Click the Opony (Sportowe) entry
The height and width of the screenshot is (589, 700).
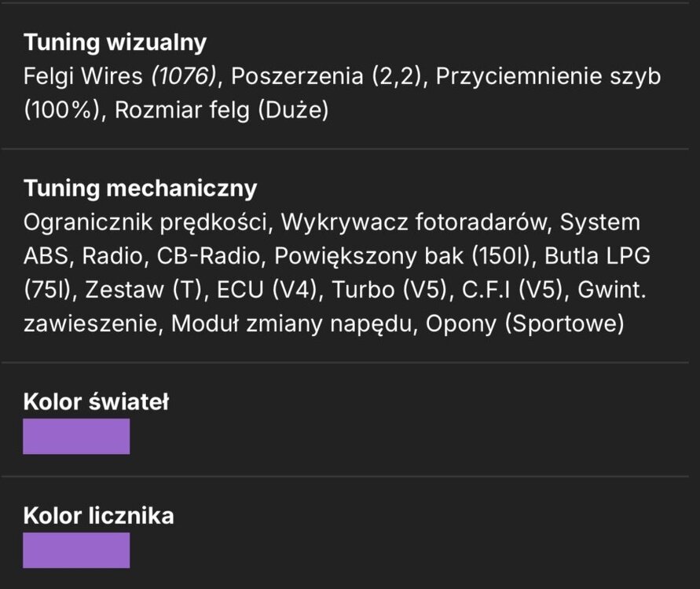coord(525,324)
